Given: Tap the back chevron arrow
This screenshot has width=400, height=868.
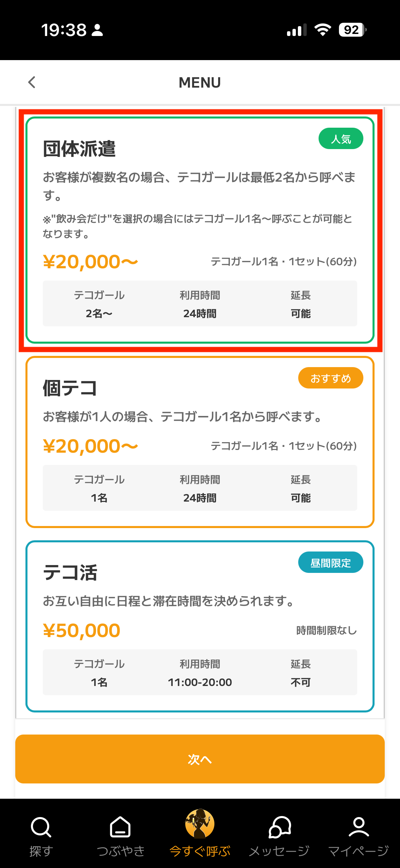Looking at the screenshot, I should pos(32,82).
